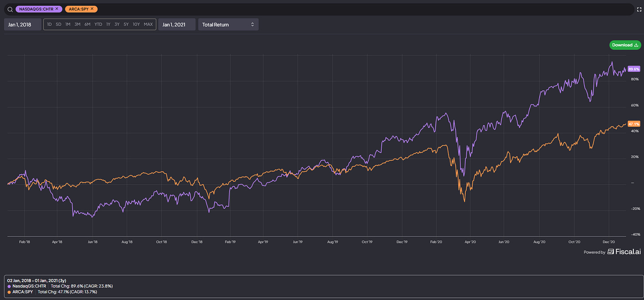Click the '02 Jan, 2018 - 01 Jan, 2021 (3y)' heading
644x300 pixels.
[x=36, y=281]
